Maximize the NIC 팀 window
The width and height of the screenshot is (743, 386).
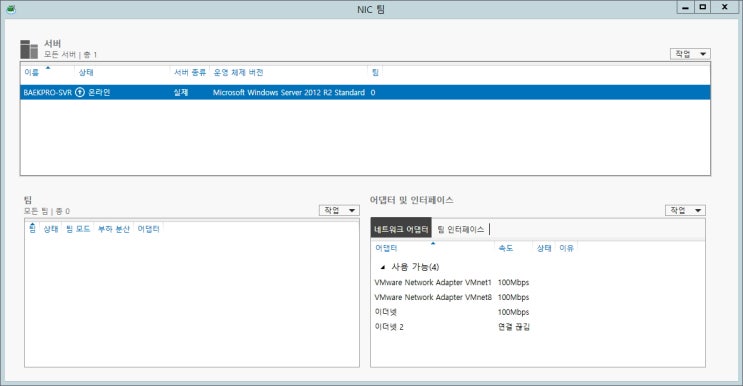click(703, 7)
